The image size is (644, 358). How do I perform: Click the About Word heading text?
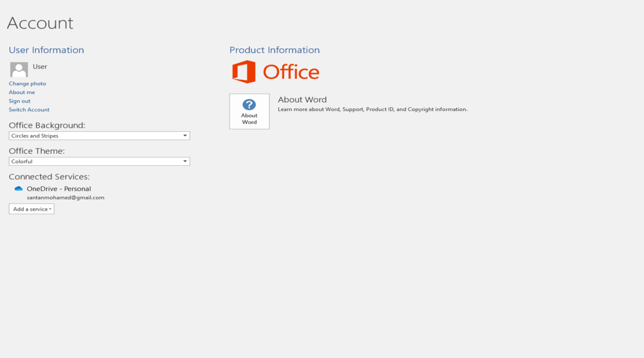click(x=302, y=100)
